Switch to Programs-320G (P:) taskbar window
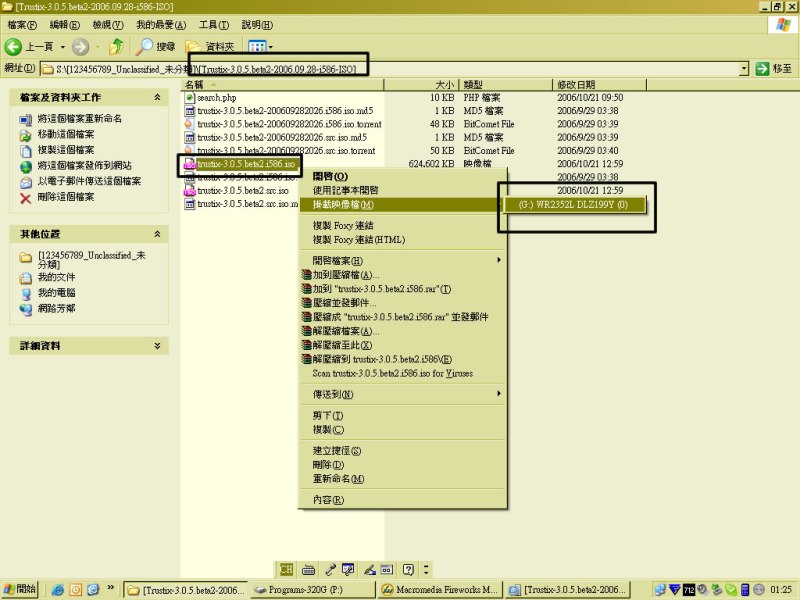 313,590
